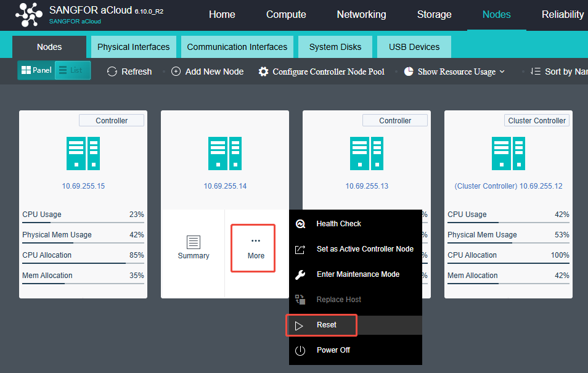Click the server icon for node 10.69.255.15
This screenshot has width=588, height=373.
tap(83, 154)
